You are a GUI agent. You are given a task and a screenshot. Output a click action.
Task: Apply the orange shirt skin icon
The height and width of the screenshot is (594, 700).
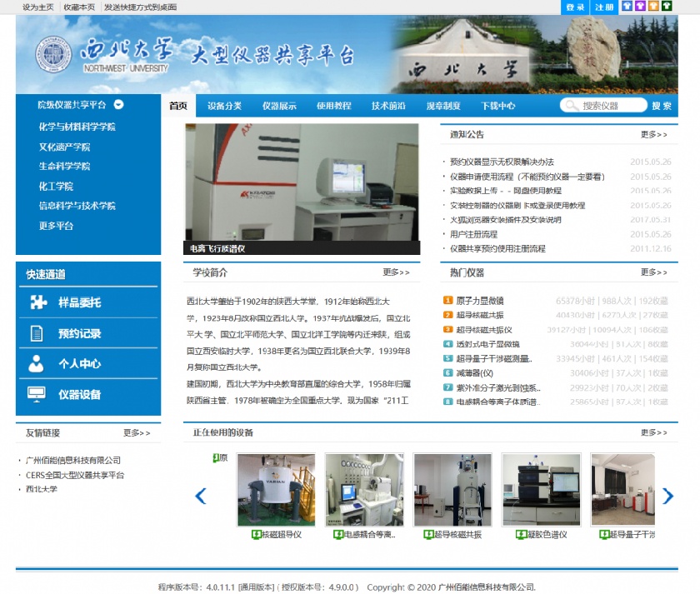653,7
